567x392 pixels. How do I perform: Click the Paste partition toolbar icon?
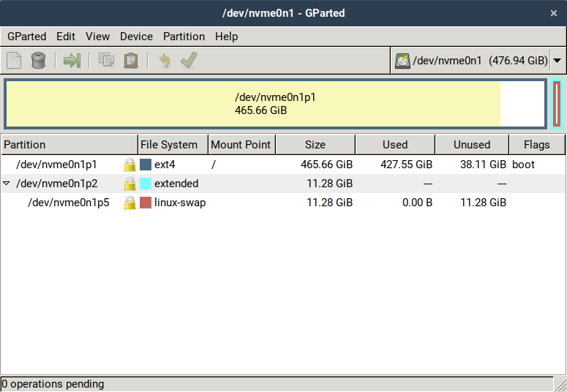tap(130, 61)
